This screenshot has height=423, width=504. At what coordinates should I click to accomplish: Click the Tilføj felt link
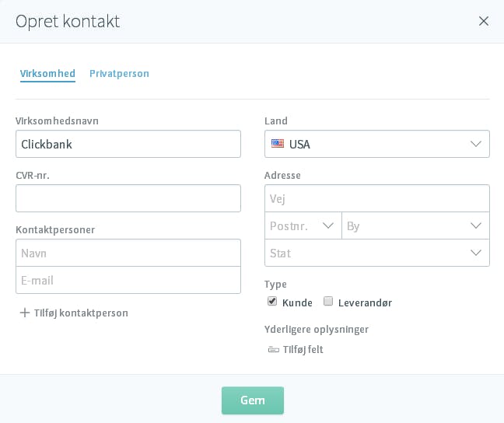coord(303,349)
